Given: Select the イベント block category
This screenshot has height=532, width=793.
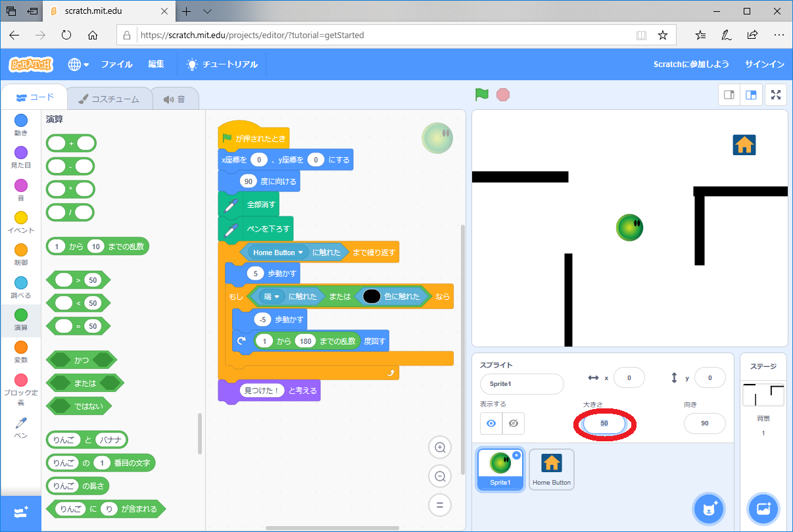Looking at the screenshot, I should point(21,222).
